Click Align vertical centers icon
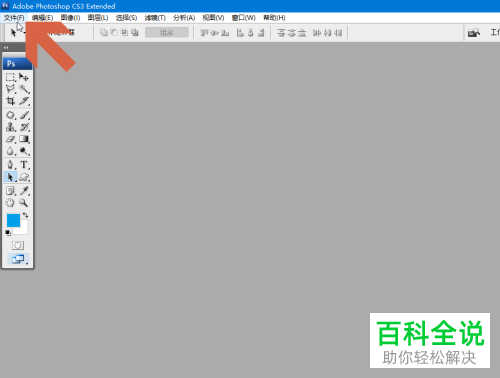 [x=215, y=33]
